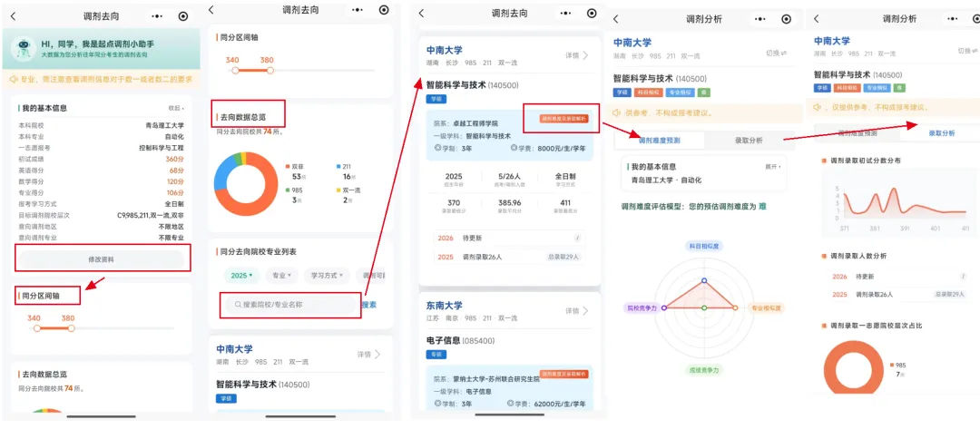Image resolution: width=980 pixels, height=429 pixels.
Task: Select the 录取分析 tab in fifth screen
Action: click(941, 133)
